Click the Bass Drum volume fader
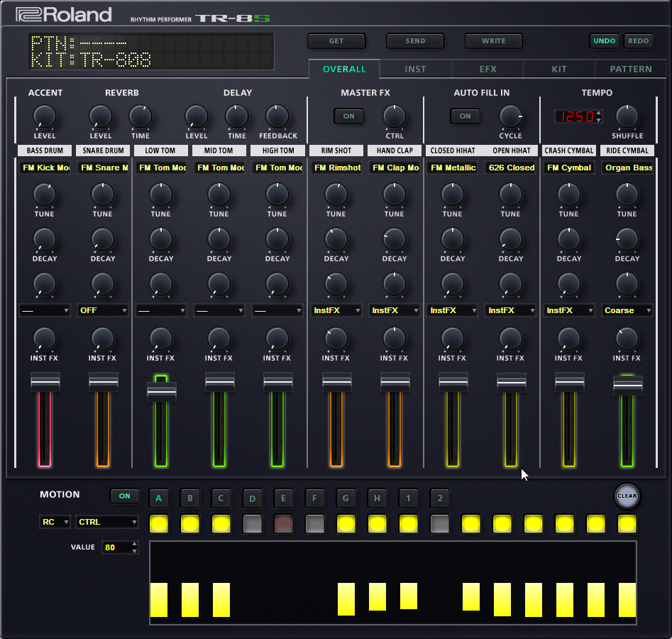This screenshot has width=672, height=639. (x=45, y=382)
